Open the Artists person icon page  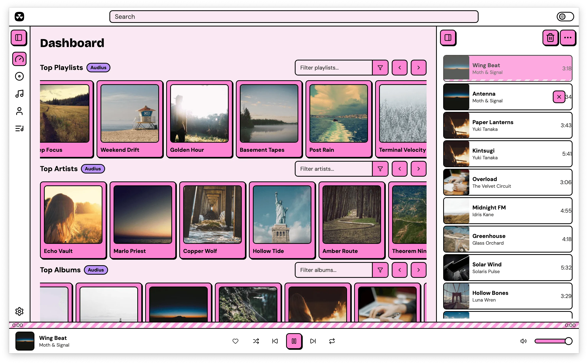(x=19, y=111)
